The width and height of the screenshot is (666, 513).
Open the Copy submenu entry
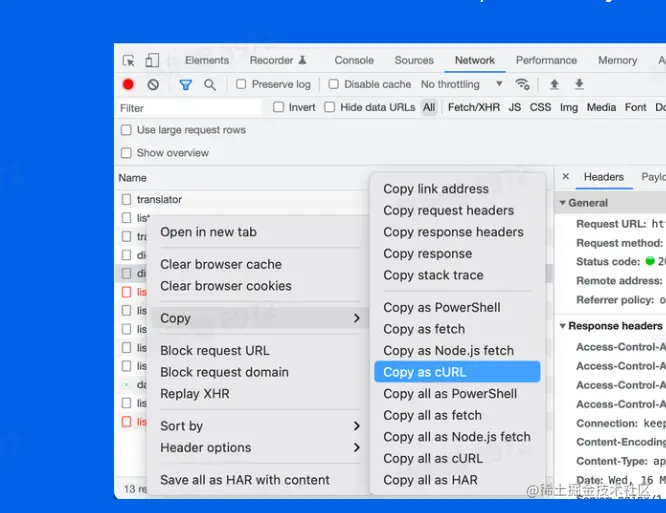point(260,318)
